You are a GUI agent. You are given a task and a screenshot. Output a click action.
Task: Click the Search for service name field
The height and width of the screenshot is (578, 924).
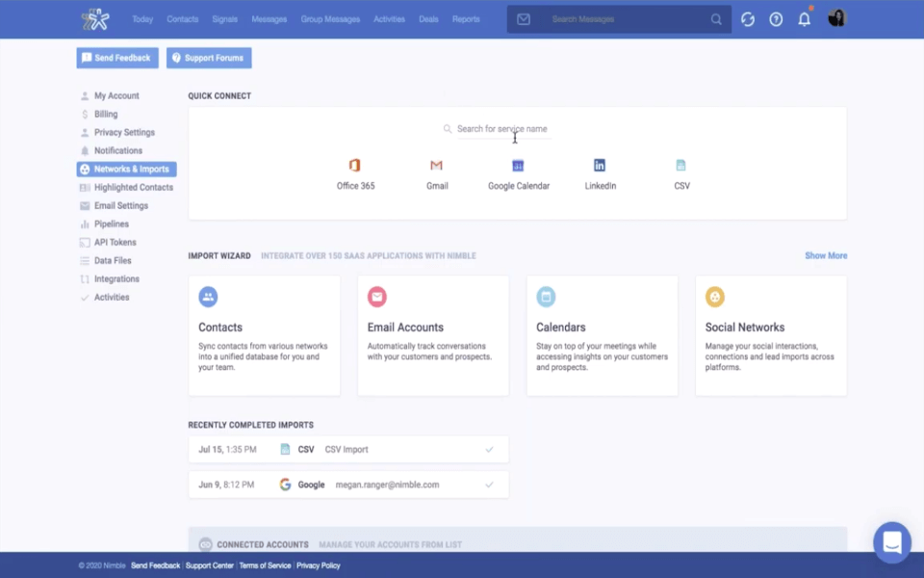[x=503, y=128]
